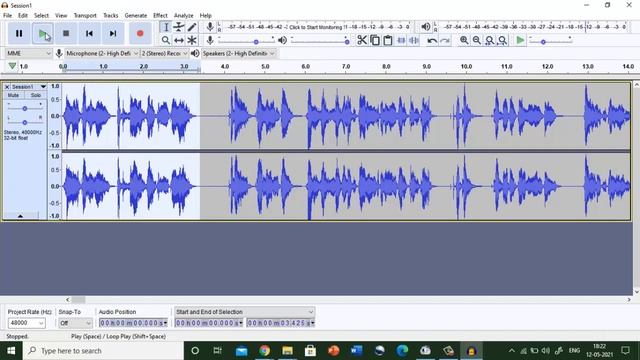Zoom in on the waveform
The height and width of the screenshot is (360, 640).
tap(464, 40)
